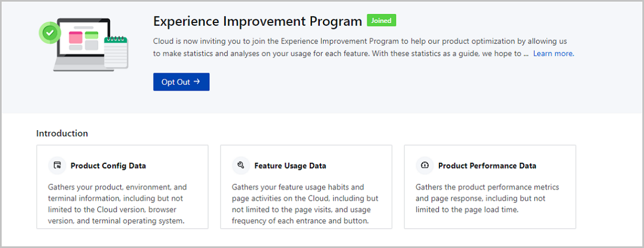
Task: Click the green Joined status badge
Action: (381, 21)
